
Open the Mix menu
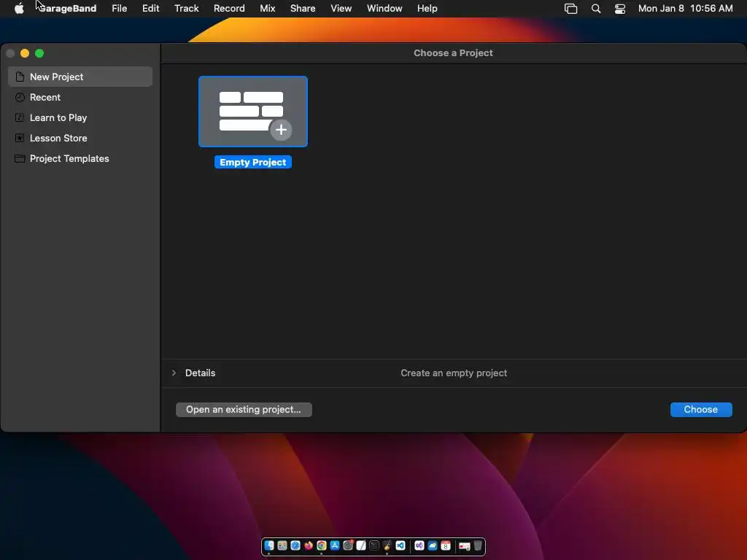[x=267, y=8]
